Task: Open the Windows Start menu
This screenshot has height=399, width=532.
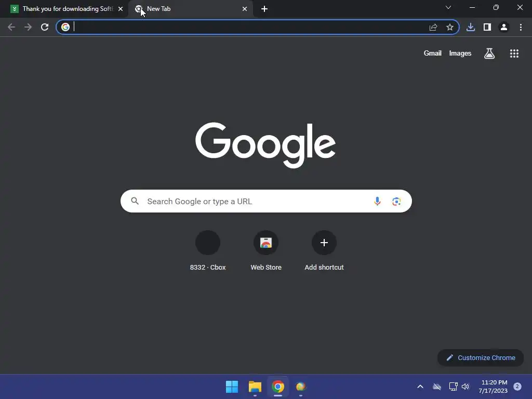Action: (232, 387)
